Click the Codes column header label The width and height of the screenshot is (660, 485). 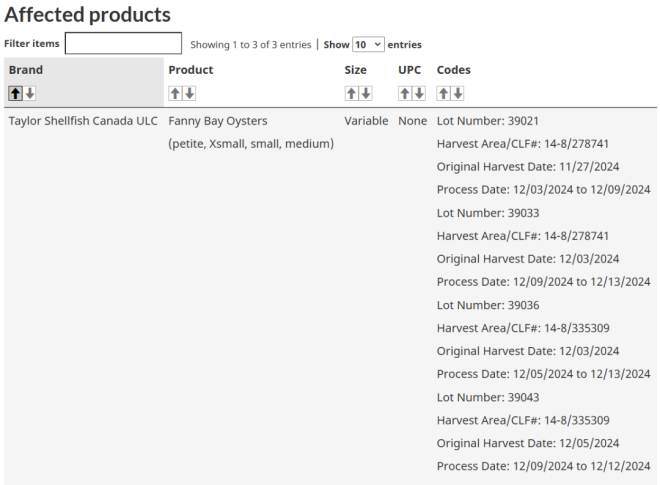click(453, 70)
